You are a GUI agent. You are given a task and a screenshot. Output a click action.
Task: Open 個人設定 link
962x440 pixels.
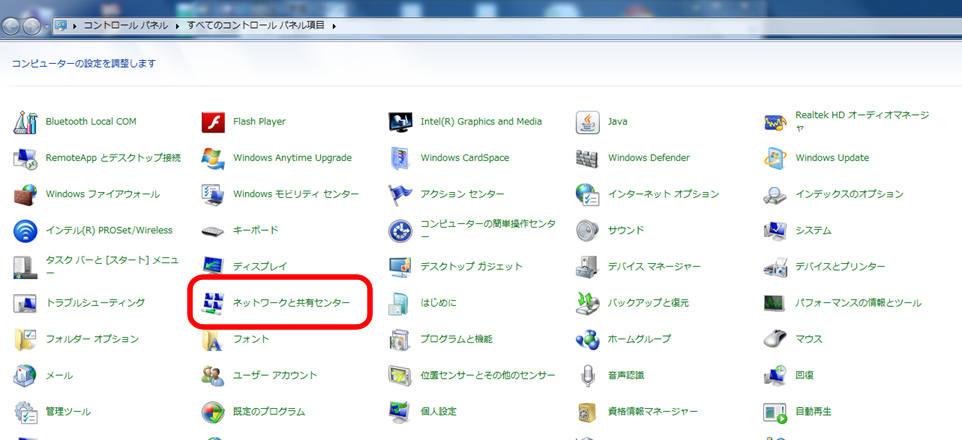point(438,412)
